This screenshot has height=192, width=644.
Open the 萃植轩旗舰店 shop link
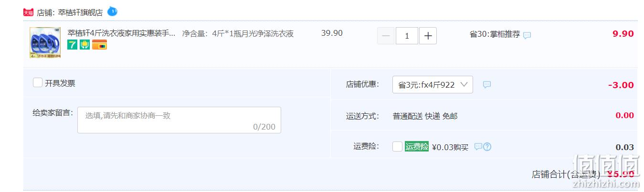pyautogui.click(x=80, y=12)
